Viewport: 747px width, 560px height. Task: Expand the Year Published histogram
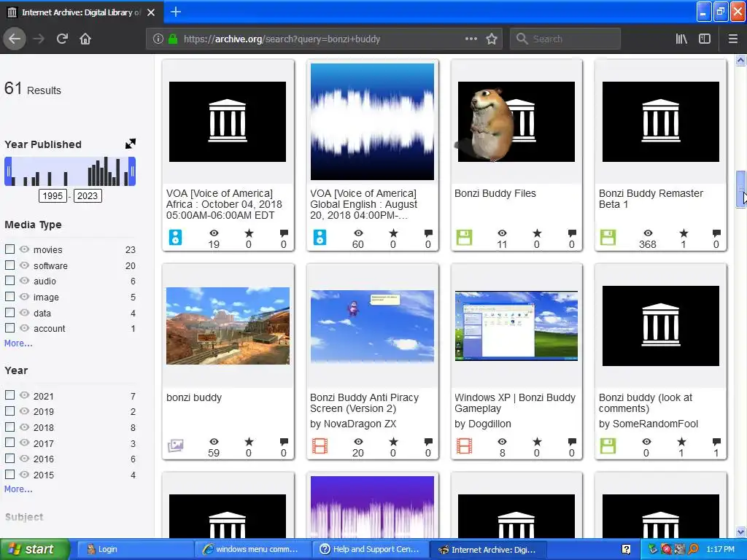pyautogui.click(x=130, y=144)
